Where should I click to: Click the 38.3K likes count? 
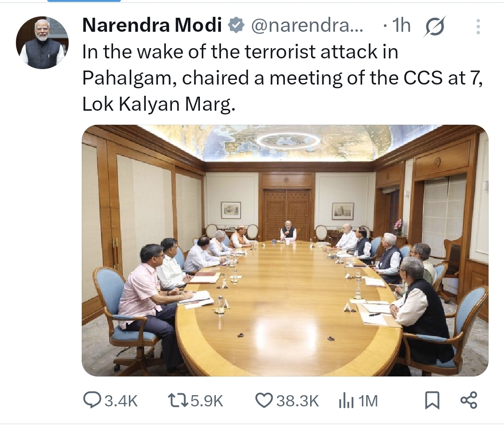click(x=298, y=401)
